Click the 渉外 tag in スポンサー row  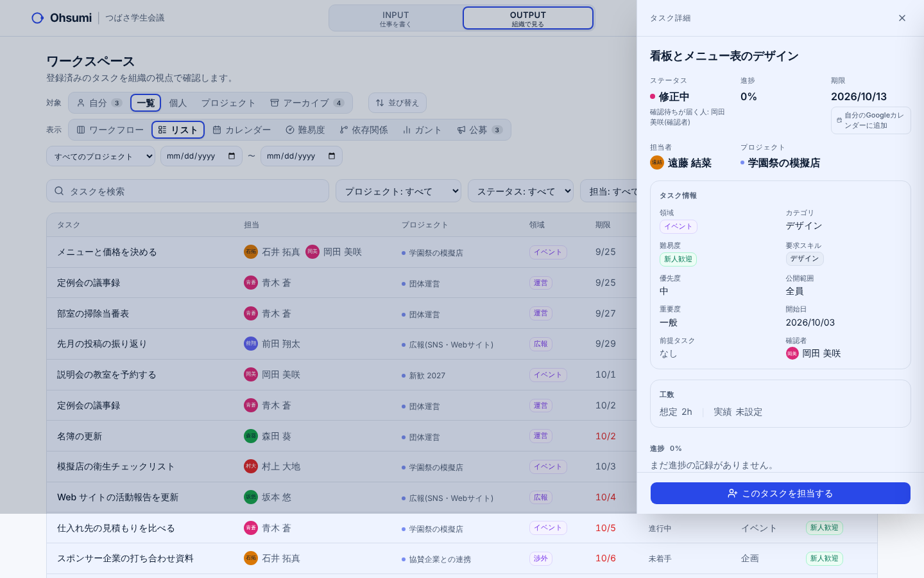[541, 559]
